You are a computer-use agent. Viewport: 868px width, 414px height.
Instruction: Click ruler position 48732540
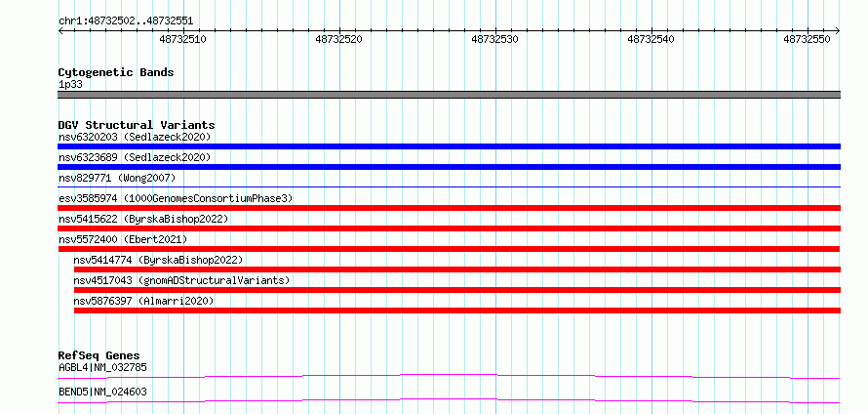coord(651,39)
